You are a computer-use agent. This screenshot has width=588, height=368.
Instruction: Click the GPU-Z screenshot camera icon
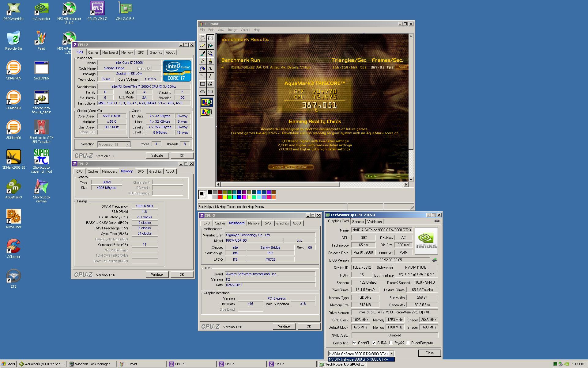pyautogui.click(x=437, y=221)
